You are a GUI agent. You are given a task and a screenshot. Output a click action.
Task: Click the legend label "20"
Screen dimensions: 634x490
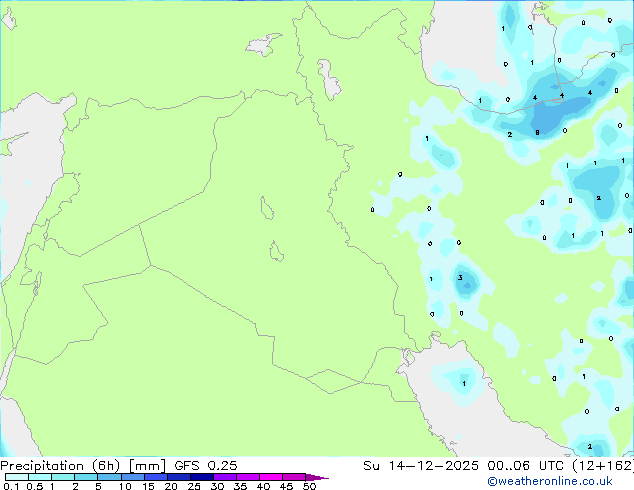coord(171,486)
